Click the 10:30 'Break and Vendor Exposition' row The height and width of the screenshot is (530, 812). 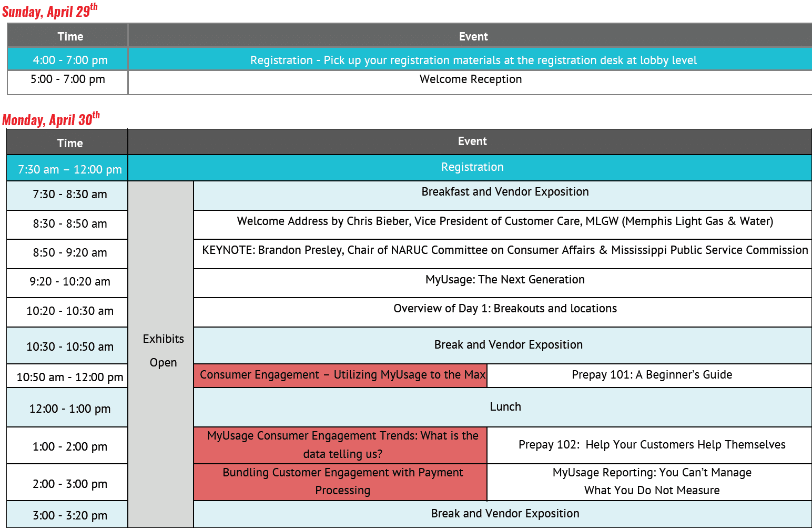pyautogui.click(x=503, y=345)
